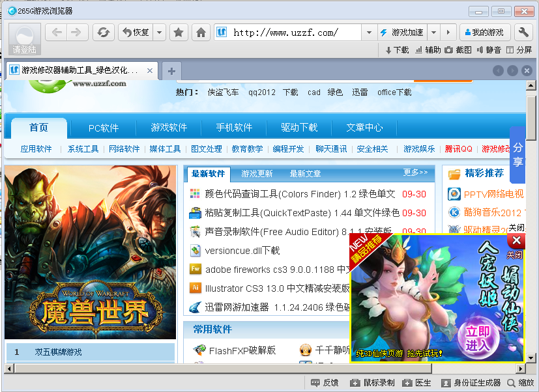Viewport: 539px width, 392px height.
Task: Reload the page with the refresh icon
Action: click(103, 33)
